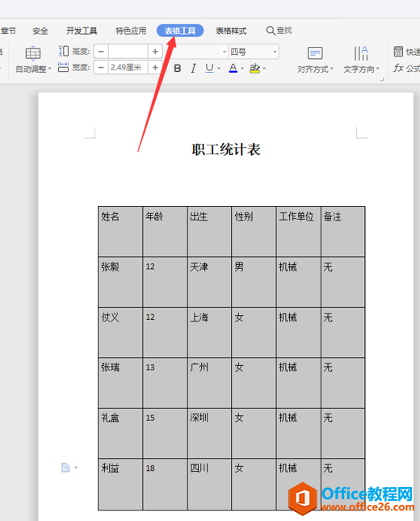420x521 pixels.
Task: Click the 性别 header cell
Action: coord(254,231)
